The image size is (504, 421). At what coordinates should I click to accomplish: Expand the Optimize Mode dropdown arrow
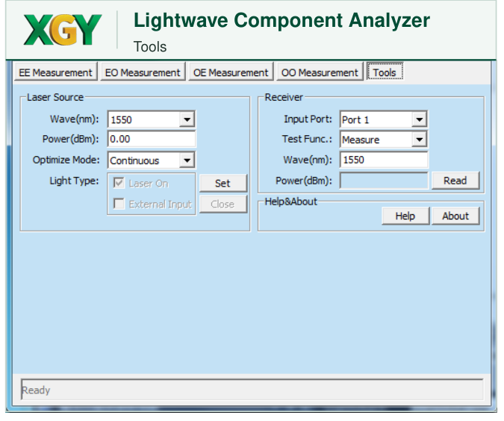(187, 160)
